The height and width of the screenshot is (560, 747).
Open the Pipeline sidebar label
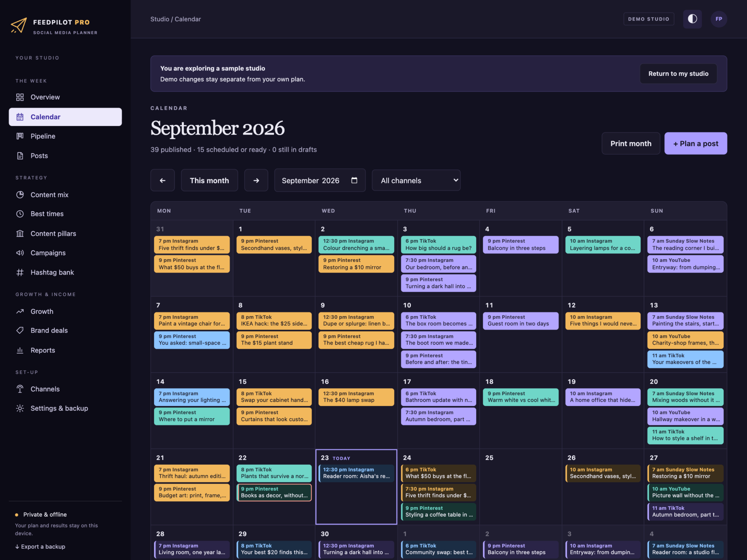(43, 136)
